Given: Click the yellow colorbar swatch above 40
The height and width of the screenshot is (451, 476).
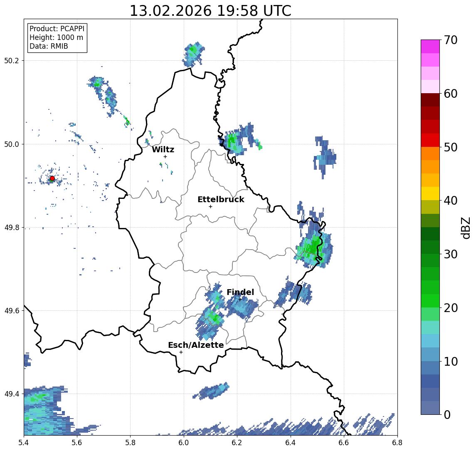Looking at the screenshot, I should coord(430,193).
